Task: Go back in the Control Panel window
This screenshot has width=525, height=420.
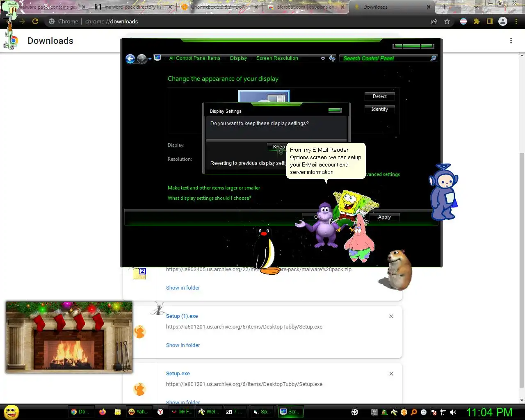Action: (x=130, y=59)
